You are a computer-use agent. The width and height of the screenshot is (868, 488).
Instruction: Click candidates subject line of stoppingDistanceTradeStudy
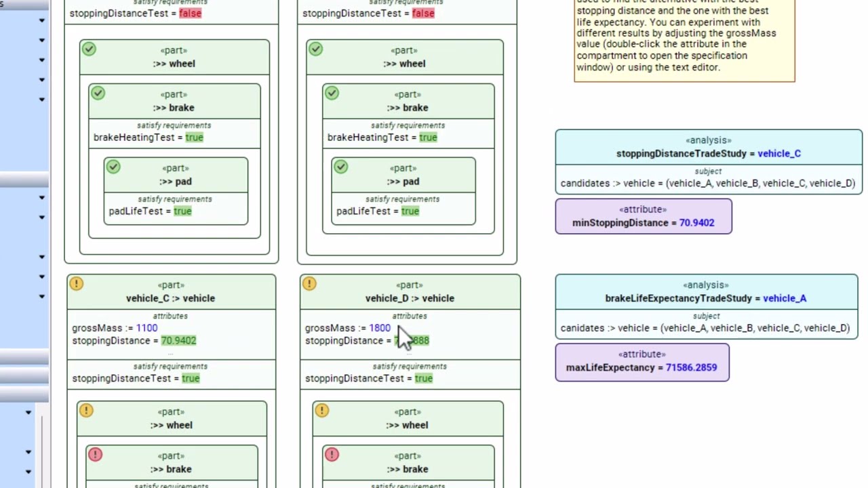point(708,184)
